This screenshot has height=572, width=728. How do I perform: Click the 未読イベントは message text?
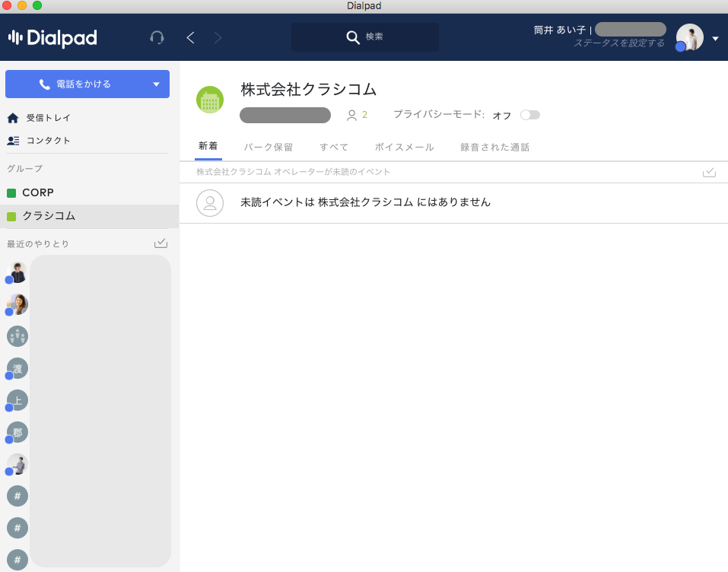[365, 202]
